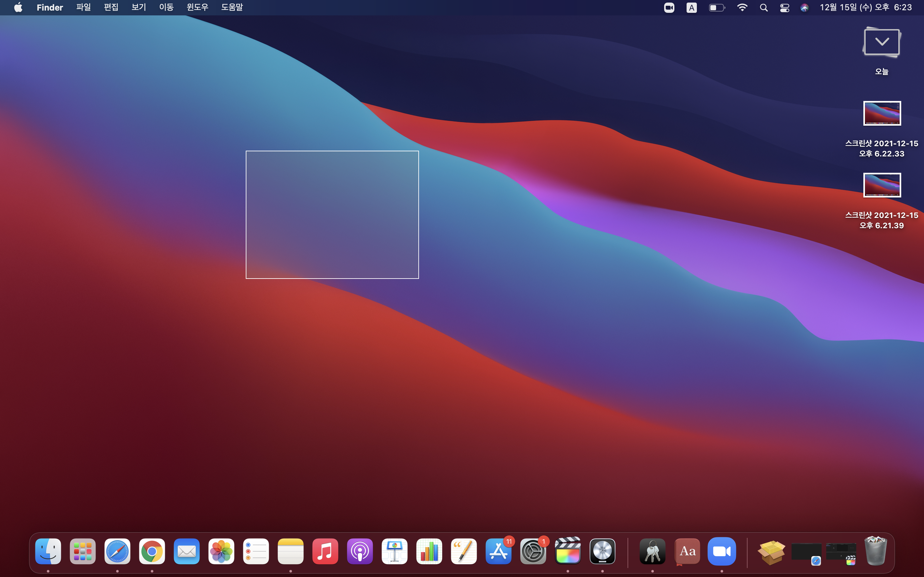Open battery status dropdown in menu bar
Viewport: 924px width, 577px height.
pos(717,8)
